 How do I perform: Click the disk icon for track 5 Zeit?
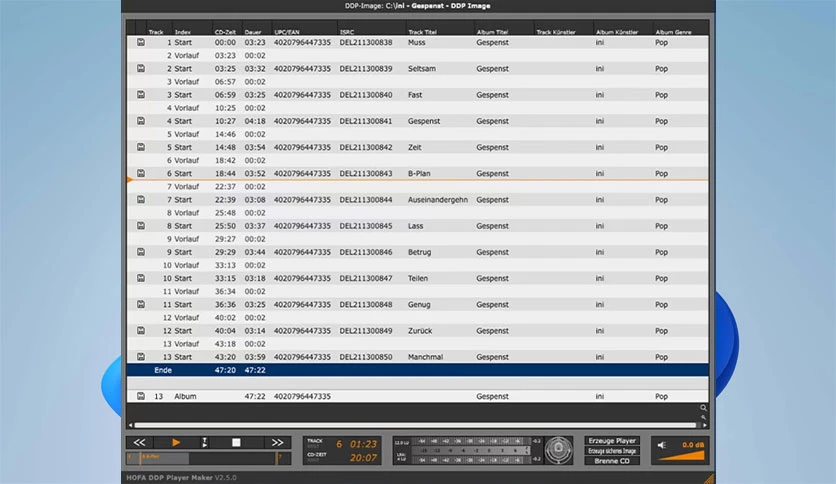[x=141, y=147]
